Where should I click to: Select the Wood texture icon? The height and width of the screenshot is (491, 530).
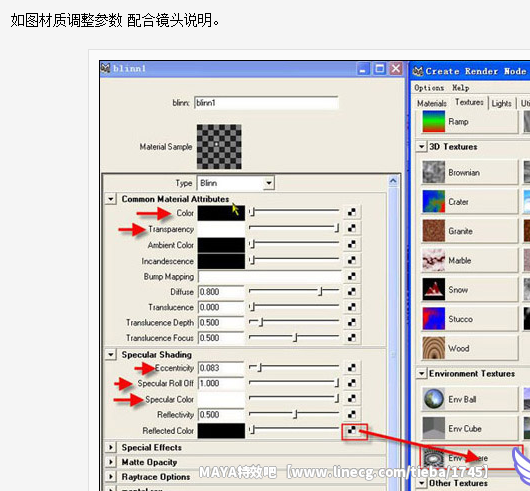click(x=434, y=348)
